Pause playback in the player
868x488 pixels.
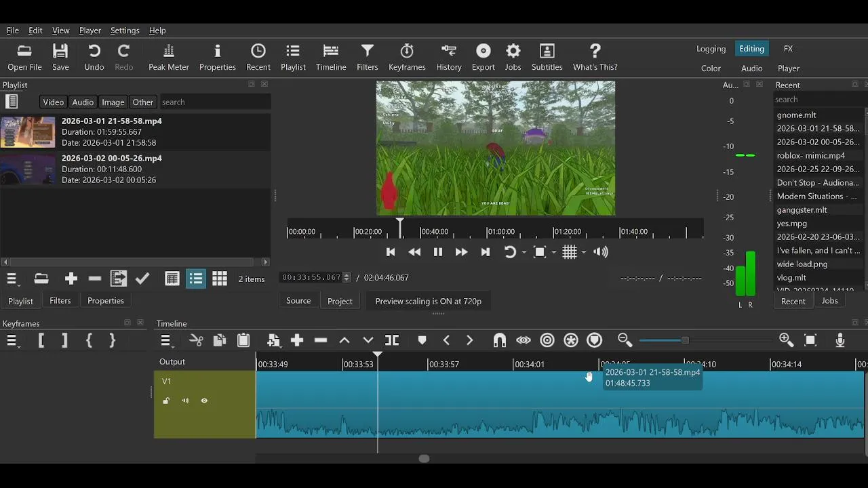[x=438, y=252]
